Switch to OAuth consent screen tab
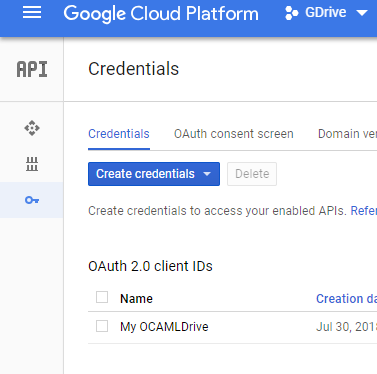This screenshot has width=377, height=374. [234, 134]
